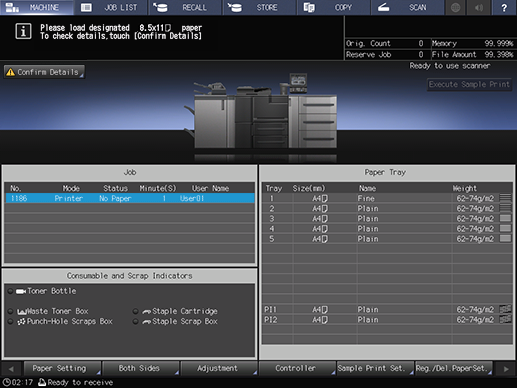Click the Confirm Details warning button
The width and height of the screenshot is (517, 388).
coord(44,72)
